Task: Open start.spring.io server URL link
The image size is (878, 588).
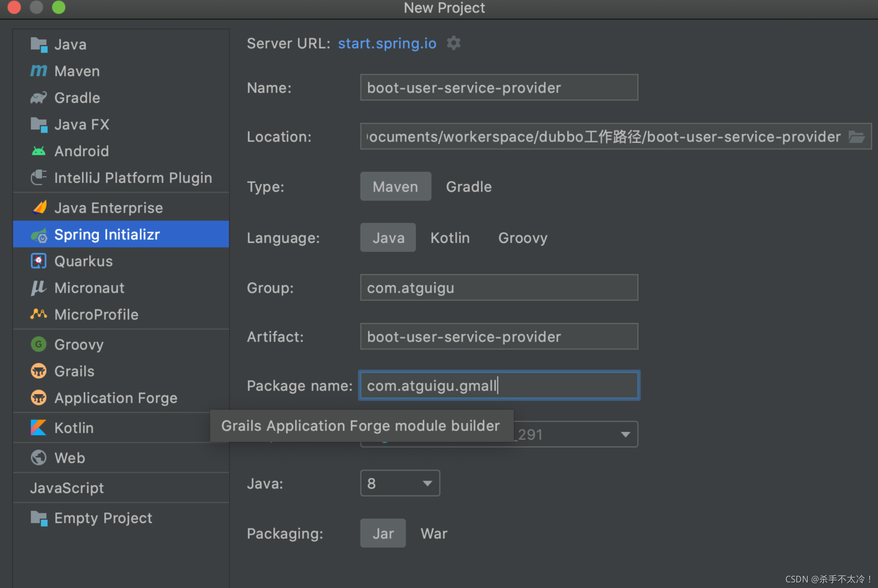Action: coord(387,43)
